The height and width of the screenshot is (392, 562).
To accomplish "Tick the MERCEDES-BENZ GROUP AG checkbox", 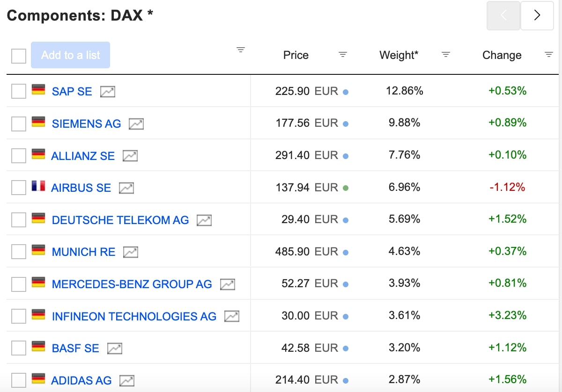I will point(19,284).
